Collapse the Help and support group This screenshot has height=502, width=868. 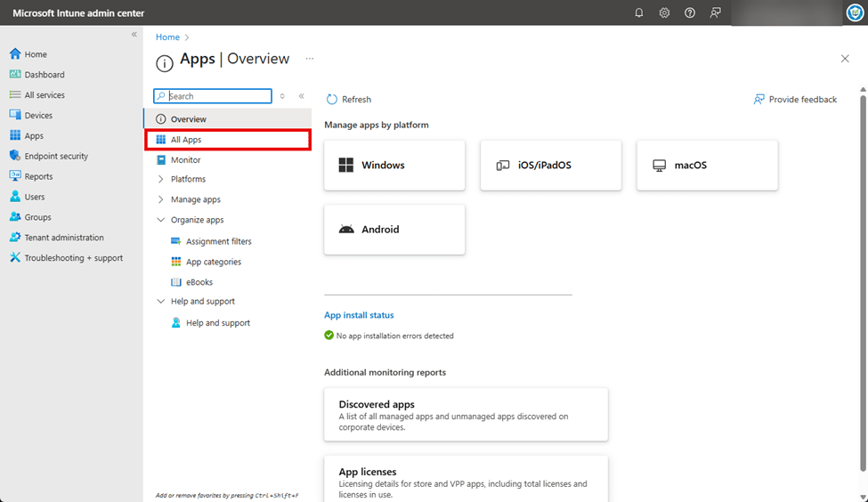point(161,302)
